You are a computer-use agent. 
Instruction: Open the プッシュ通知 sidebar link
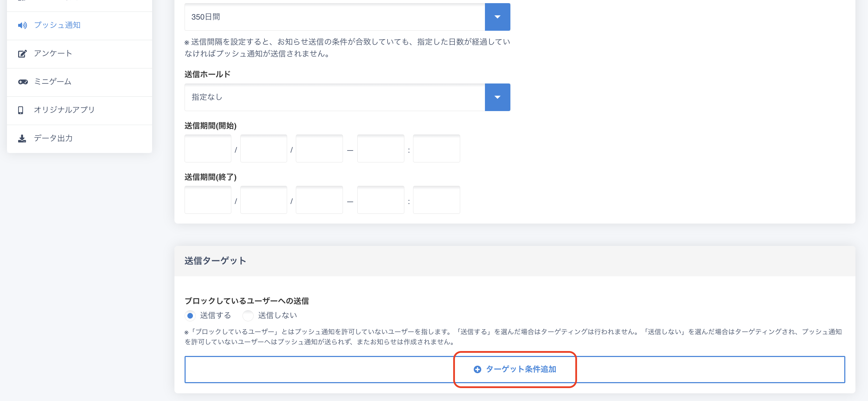click(x=57, y=25)
